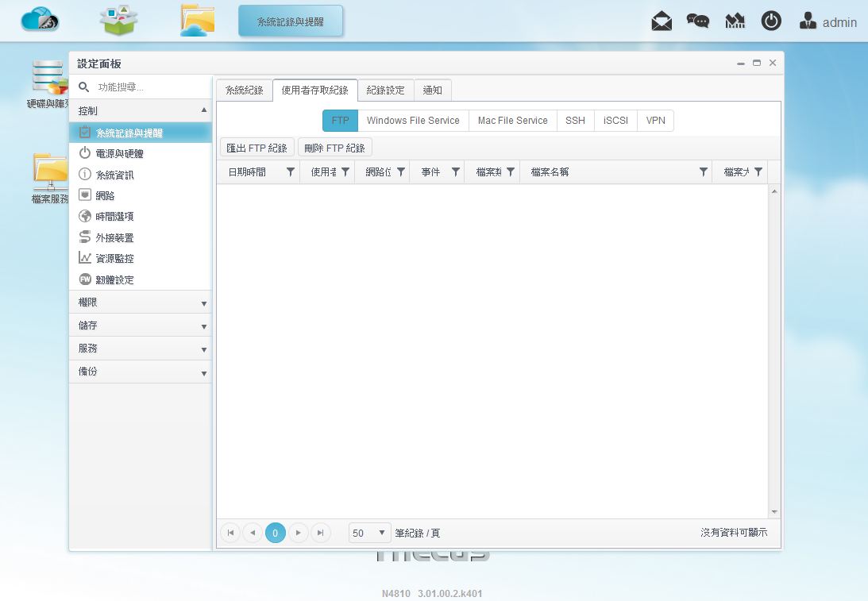Switch to the 系統紀錄 tab

[x=244, y=91]
